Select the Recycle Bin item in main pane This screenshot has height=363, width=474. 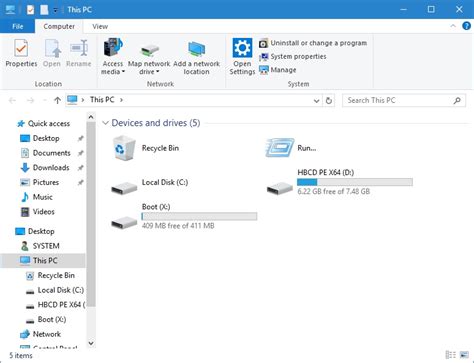(x=146, y=148)
